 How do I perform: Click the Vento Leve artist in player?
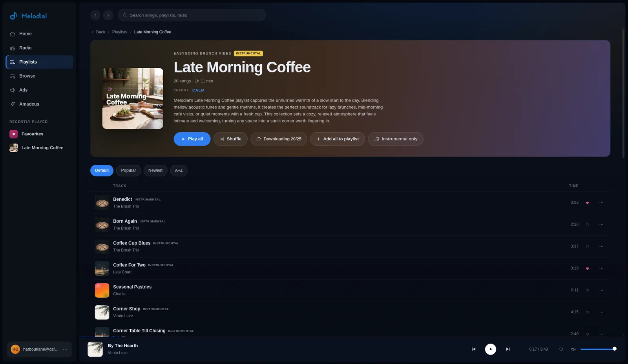point(118,353)
